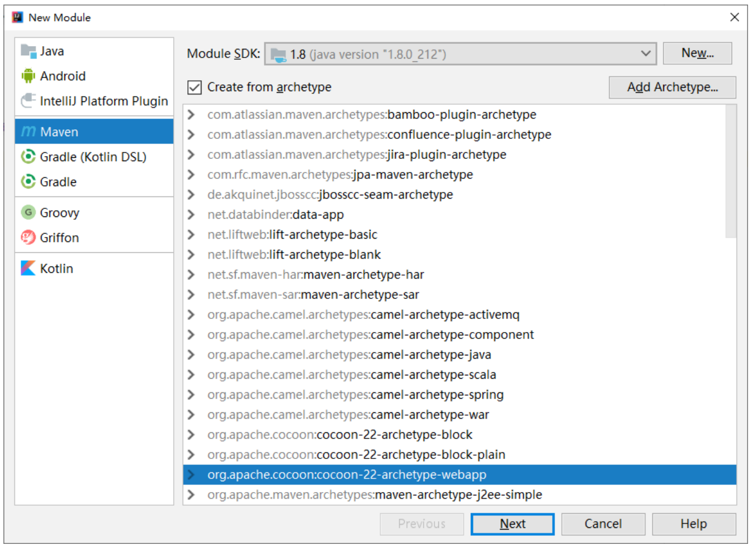Select Groovy module type
Viewport: 756px width, 549px height.
tap(94, 212)
